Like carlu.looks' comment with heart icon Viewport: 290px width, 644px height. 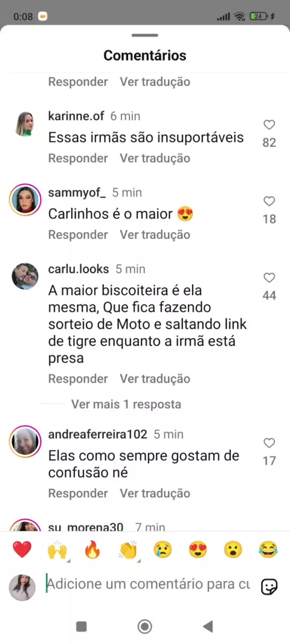[269, 278]
